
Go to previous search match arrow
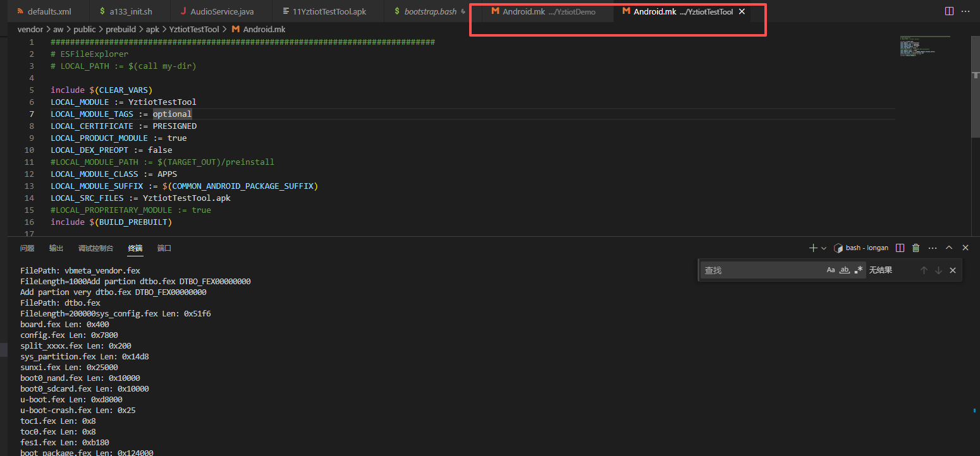point(924,270)
